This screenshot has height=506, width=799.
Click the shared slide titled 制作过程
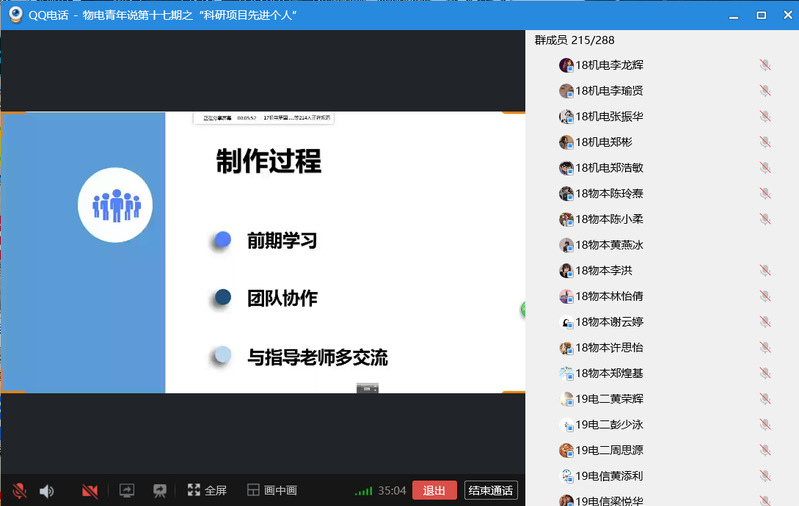345,252
